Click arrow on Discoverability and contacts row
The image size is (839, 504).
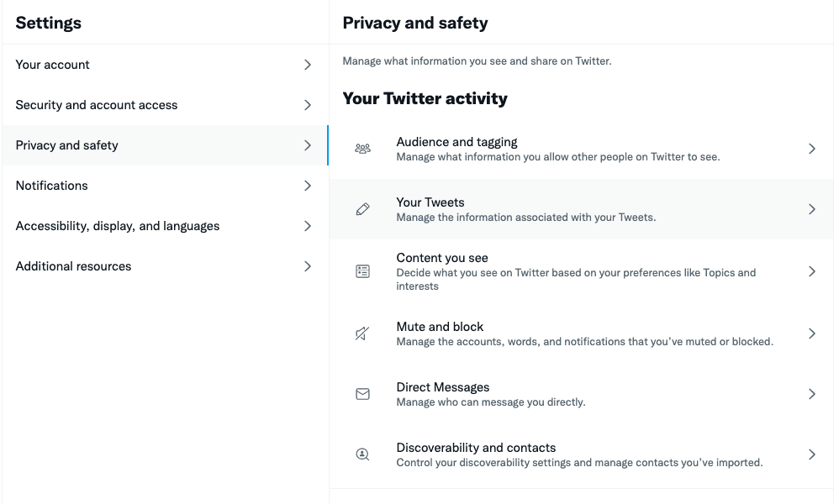point(812,454)
